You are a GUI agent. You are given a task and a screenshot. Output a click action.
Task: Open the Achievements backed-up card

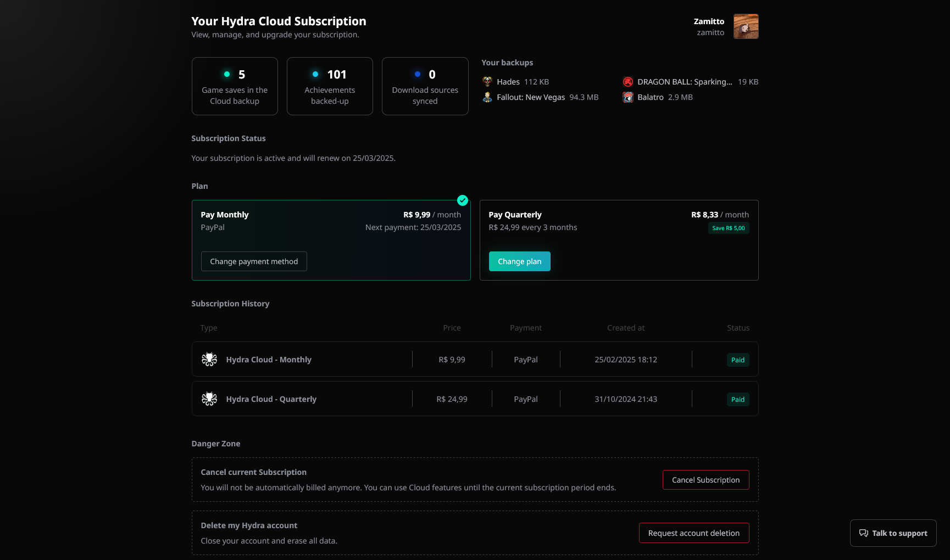(330, 86)
